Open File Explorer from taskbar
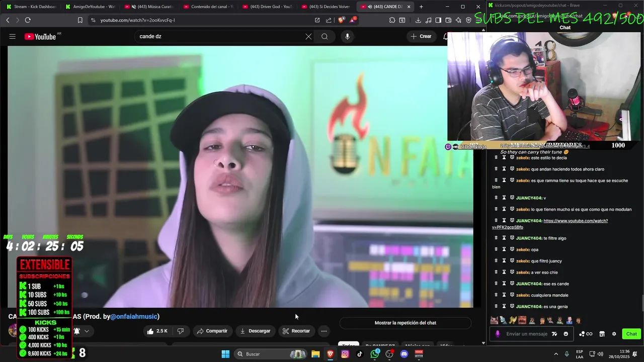The height and width of the screenshot is (362, 644). tap(315, 354)
